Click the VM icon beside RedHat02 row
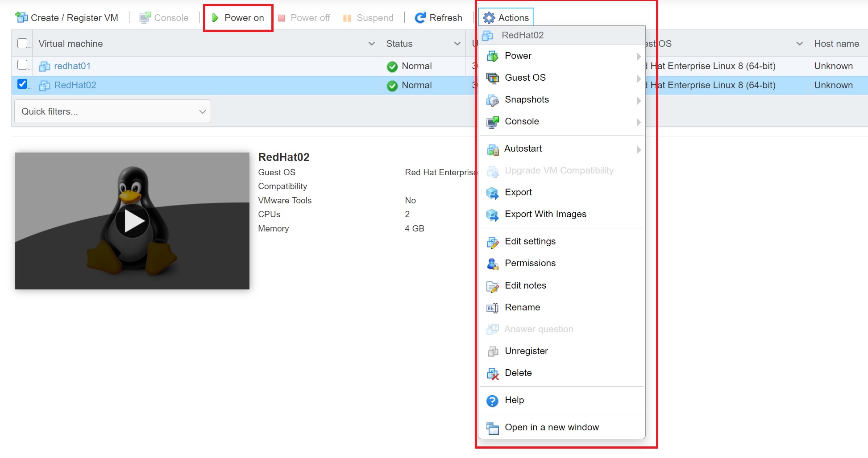 45,86
